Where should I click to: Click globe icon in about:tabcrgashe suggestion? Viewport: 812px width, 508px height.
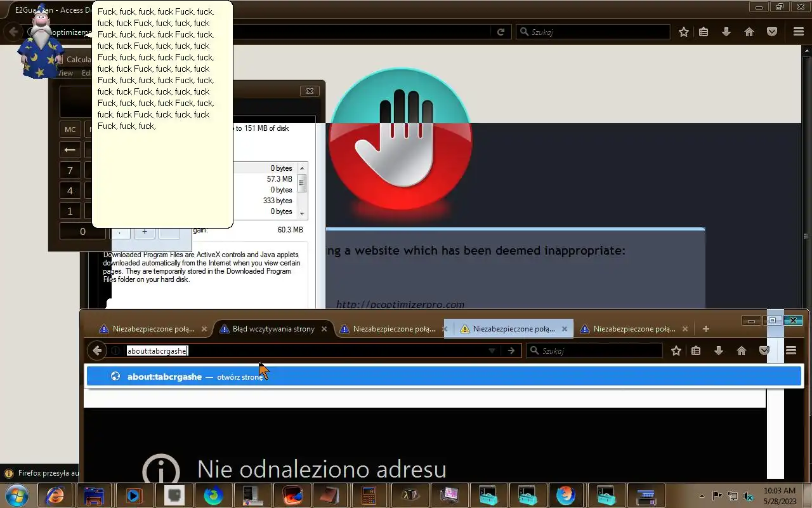pos(115,377)
